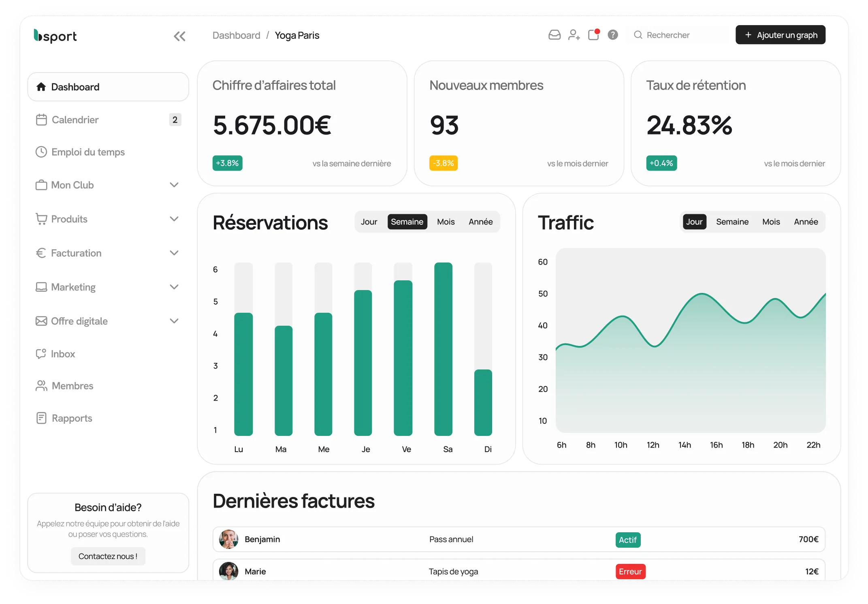This screenshot has width=868, height=604.
Task: Expand the Offre digitale section
Action: tap(175, 320)
